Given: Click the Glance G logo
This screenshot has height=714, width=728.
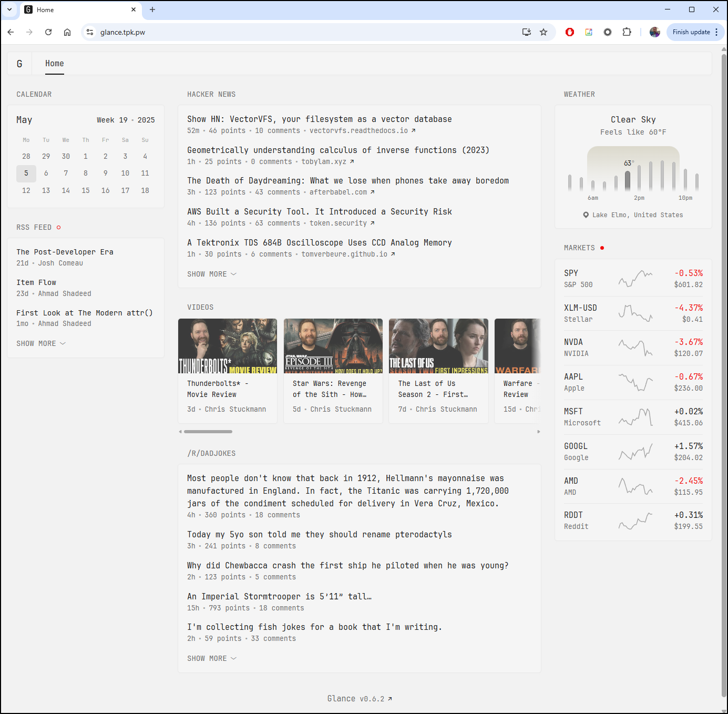Looking at the screenshot, I should click(19, 64).
